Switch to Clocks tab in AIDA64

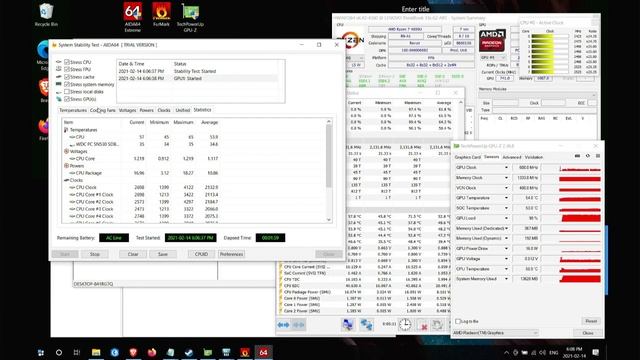(x=164, y=110)
